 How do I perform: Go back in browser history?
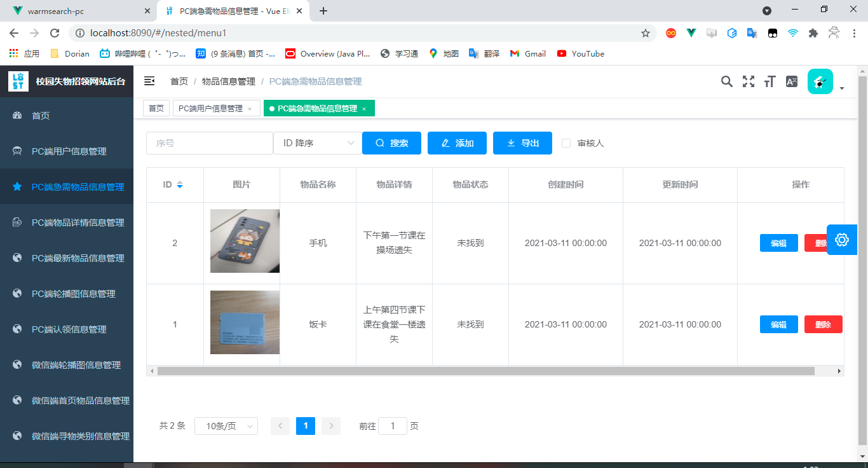(14, 33)
